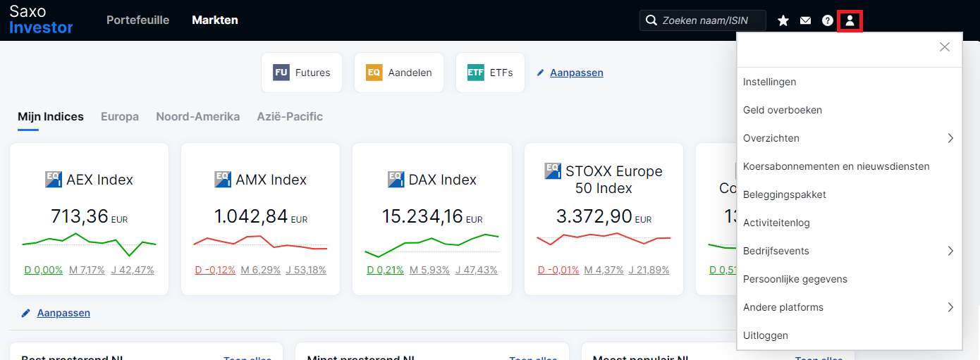
Task: Expand the Overzichten submenu arrow
Action: [950, 138]
